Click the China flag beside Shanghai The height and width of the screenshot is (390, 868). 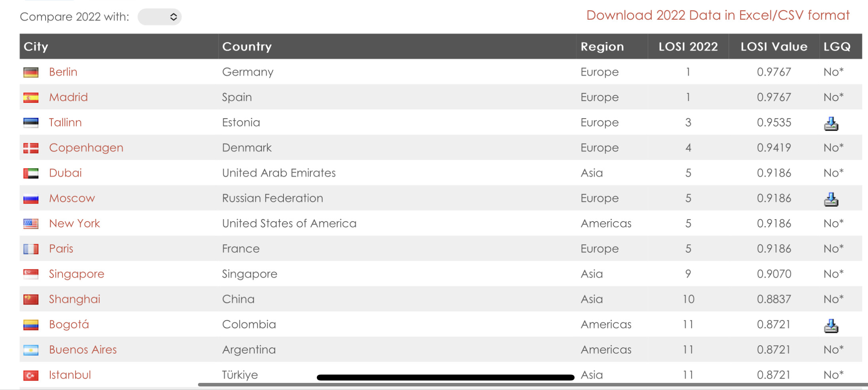pyautogui.click(x=31, y=299)
